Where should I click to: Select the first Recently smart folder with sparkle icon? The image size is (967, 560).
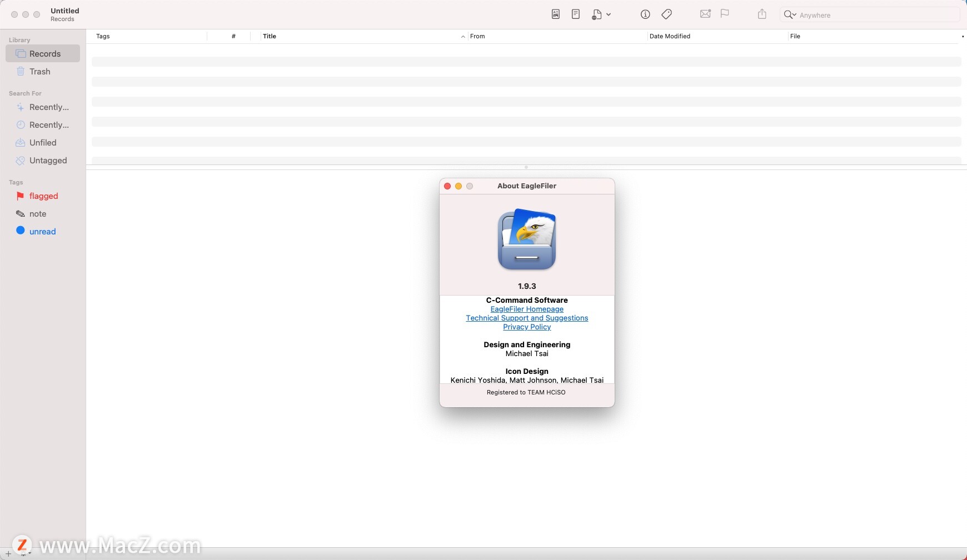click(x=43, y=107)
